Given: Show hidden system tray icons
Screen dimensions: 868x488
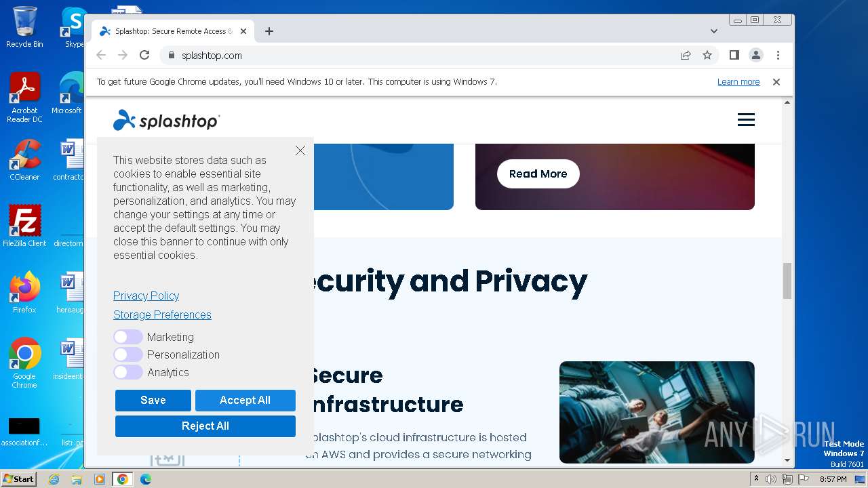Looking at the screenshot, I should point(756,479).
